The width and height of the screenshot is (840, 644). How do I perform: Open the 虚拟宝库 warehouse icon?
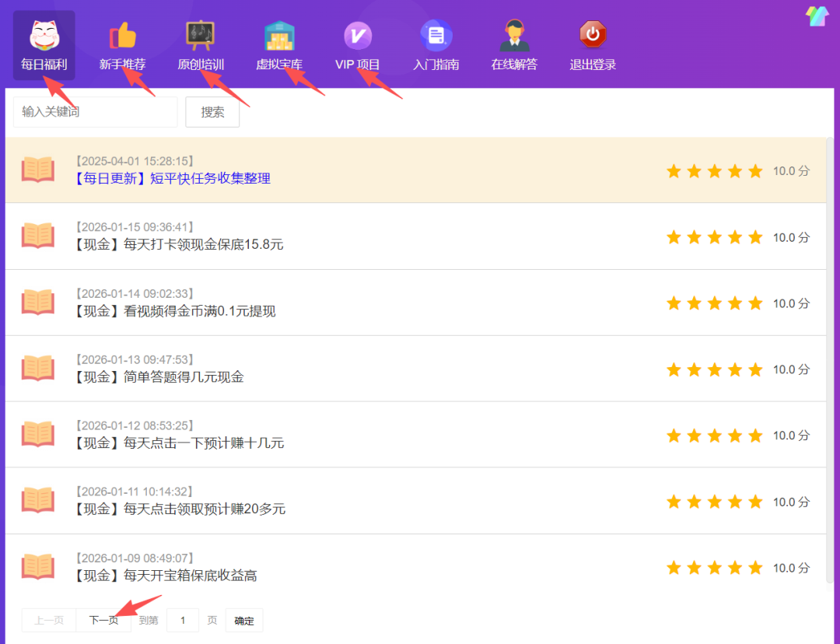[279, 35]
